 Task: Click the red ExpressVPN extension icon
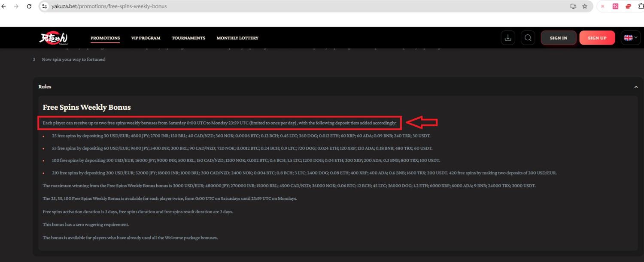point(629,6)
